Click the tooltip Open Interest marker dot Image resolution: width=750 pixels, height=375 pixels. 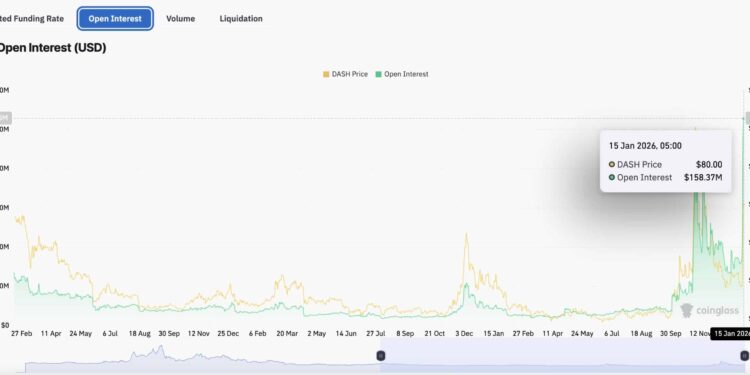click(612, 177)
